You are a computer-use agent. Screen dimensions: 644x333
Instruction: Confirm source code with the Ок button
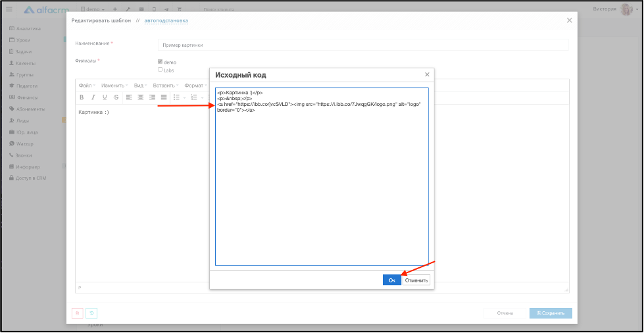tap(392, 280)
